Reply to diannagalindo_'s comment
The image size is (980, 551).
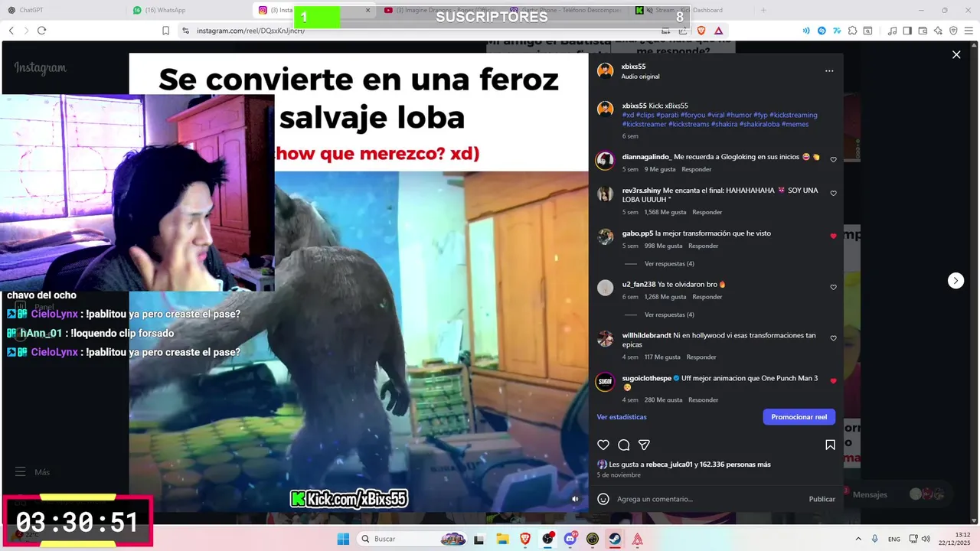point(696,169)
